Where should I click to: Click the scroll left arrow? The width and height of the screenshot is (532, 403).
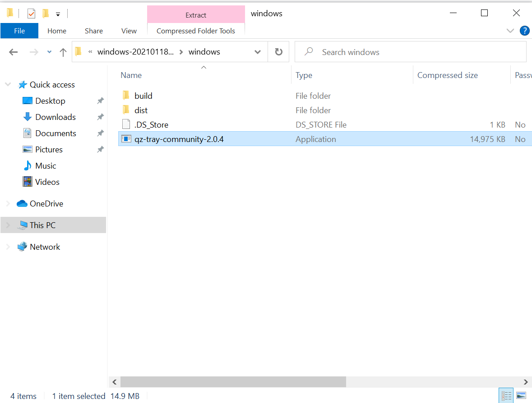click(115, 382)
